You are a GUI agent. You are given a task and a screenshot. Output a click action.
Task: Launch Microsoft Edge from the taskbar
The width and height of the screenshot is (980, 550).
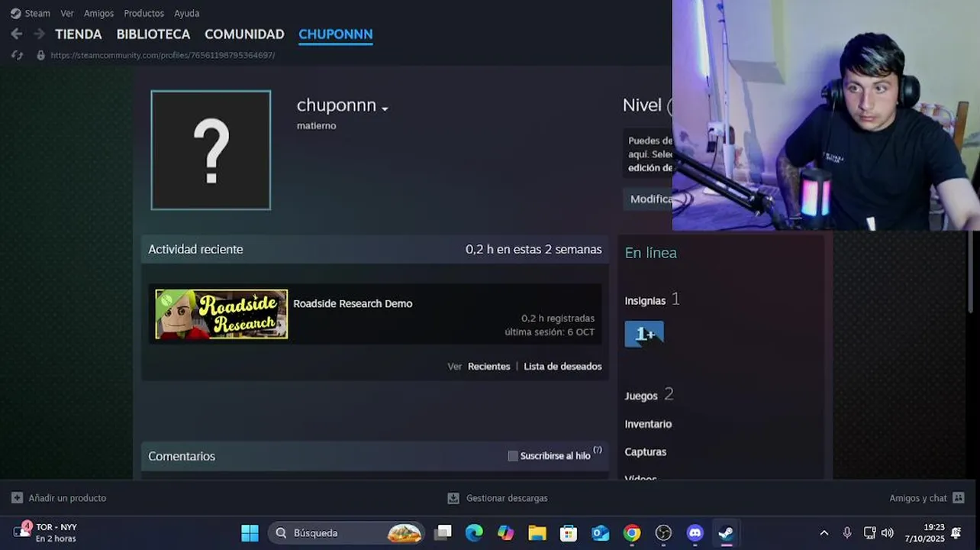click(475, 533)
